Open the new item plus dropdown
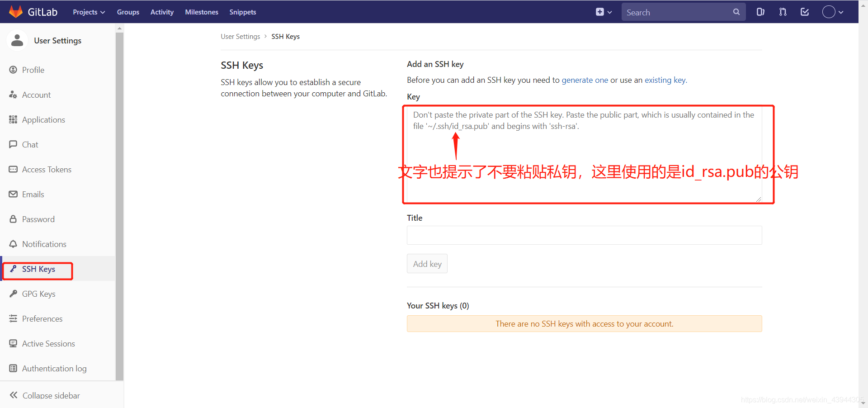Screen dimensions: 868x408 [x=604, y=12]
